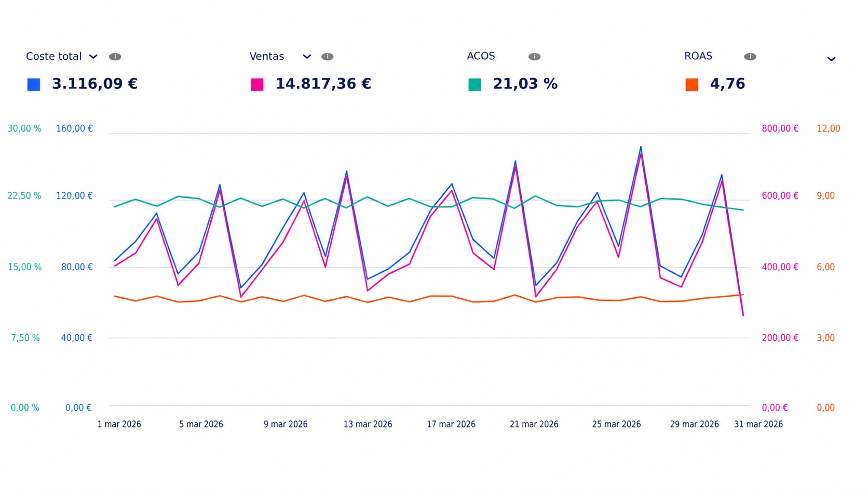Click the 17 mar 2026 axis date
868x489 pixels.
click(x=451, y=424)
